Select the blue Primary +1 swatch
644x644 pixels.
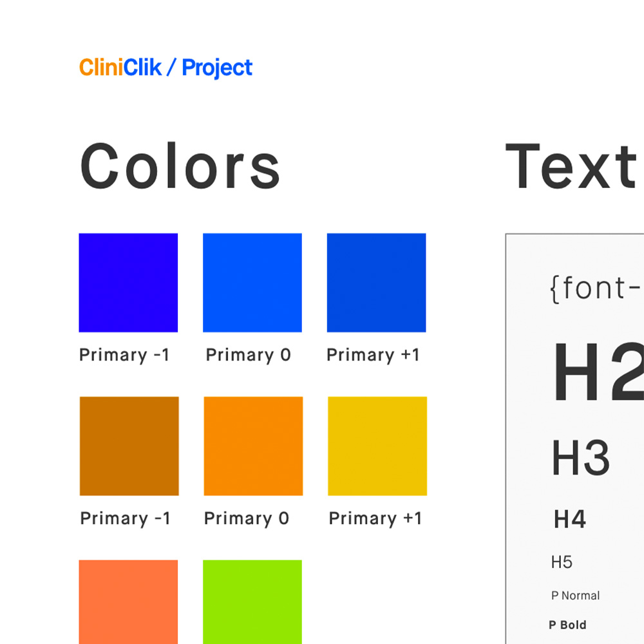click(x=376, y=283)
